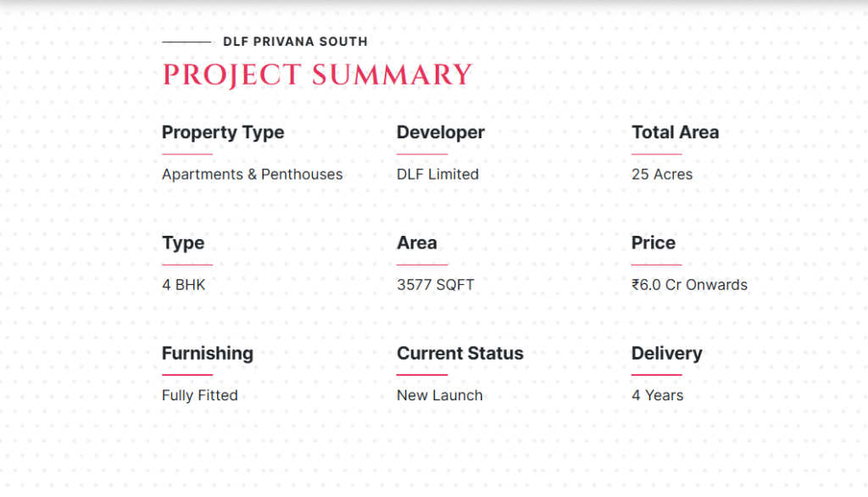
Task: Click the ₹6.0 Cr Onwards price
Action: [689, 285]
